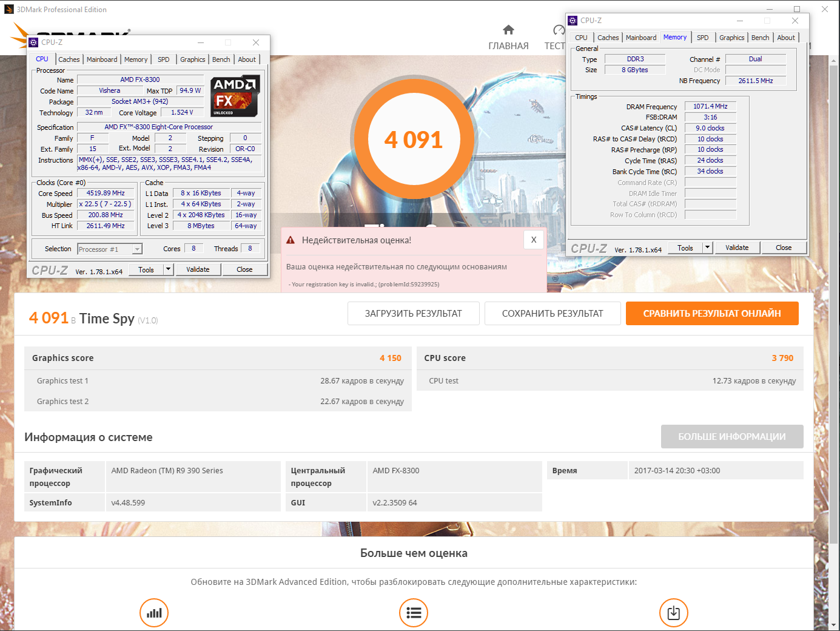Click БОЛЬШЕ ИНФОРМАЦИИ button

click(x=732, y=437)
